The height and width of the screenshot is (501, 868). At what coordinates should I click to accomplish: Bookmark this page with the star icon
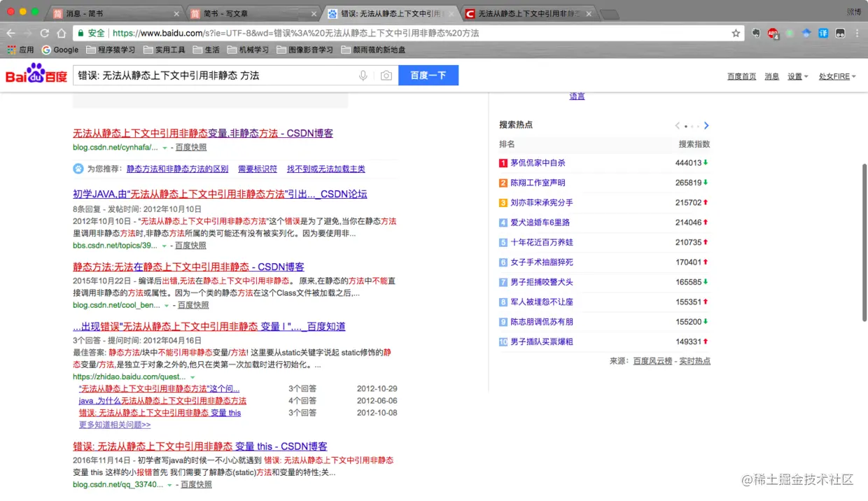[x=736, y=33]
